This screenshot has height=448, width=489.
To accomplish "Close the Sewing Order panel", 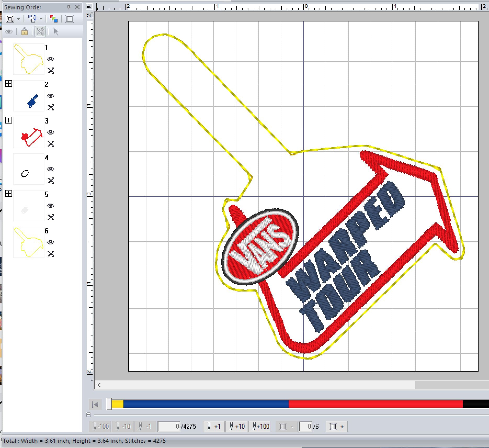I will (77, 7).
